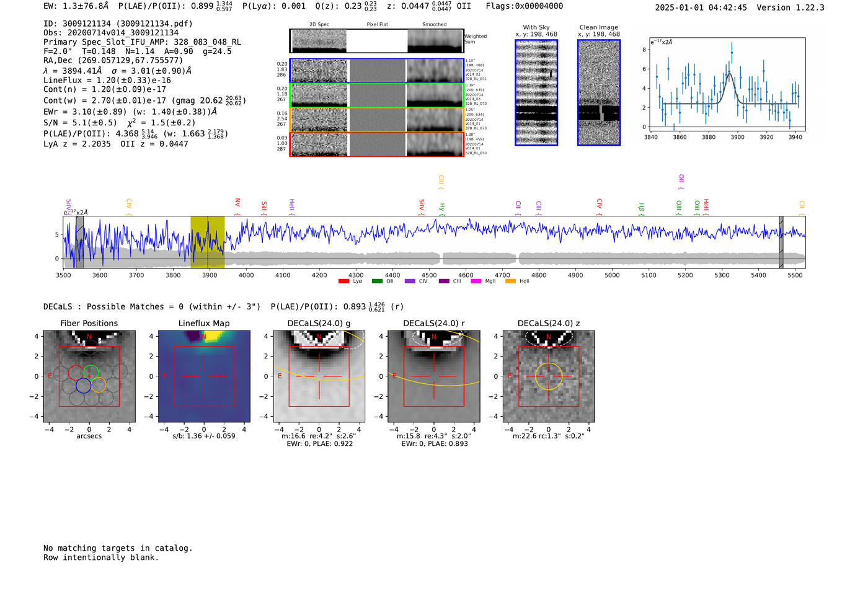Viewport: 868px width, 591px height.
Task: Click the Pixel Flat panel in green-bordered row
Action: [377, 96]
